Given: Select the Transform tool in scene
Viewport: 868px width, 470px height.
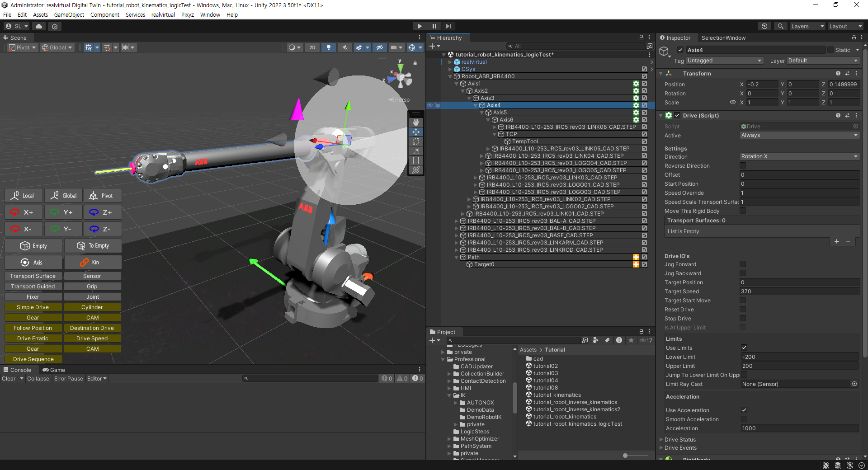Looking at the screenshot, I should tap(416, 170).
